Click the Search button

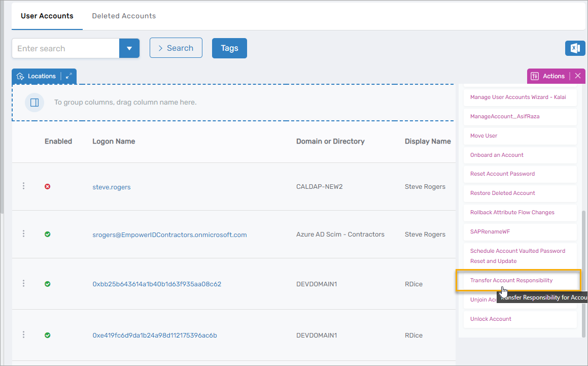pyautogui.click(x=176, y=48)
